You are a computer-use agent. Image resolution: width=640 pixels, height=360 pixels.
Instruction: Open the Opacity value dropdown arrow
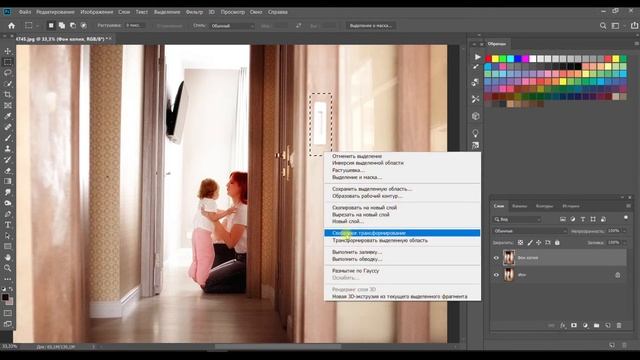tap(624, 231)
